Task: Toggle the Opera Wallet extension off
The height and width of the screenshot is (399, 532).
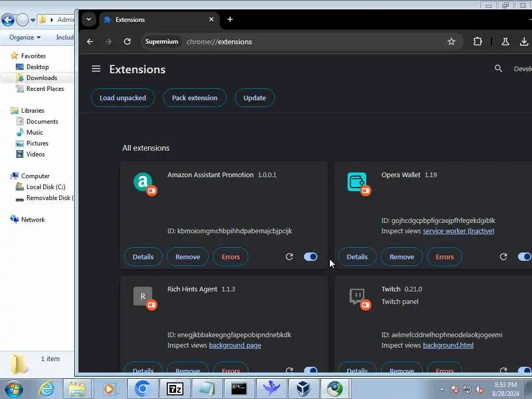Action: click(525, 257)
